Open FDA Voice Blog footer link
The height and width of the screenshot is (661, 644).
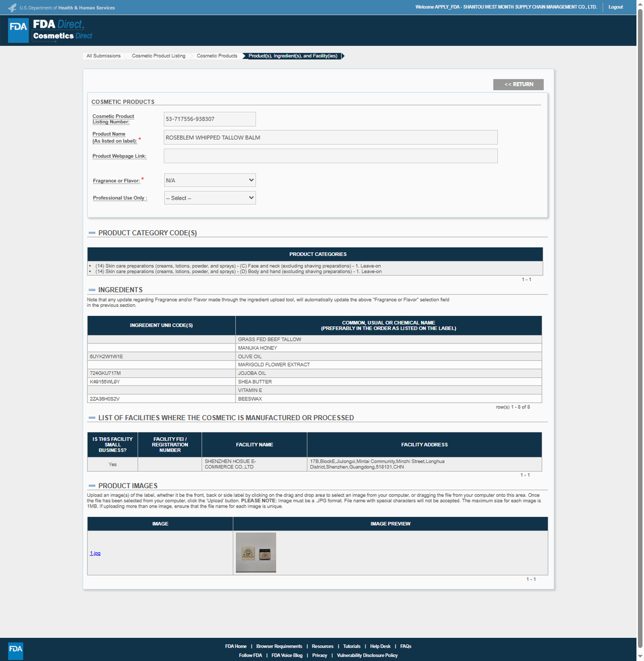tap(287, 656)
